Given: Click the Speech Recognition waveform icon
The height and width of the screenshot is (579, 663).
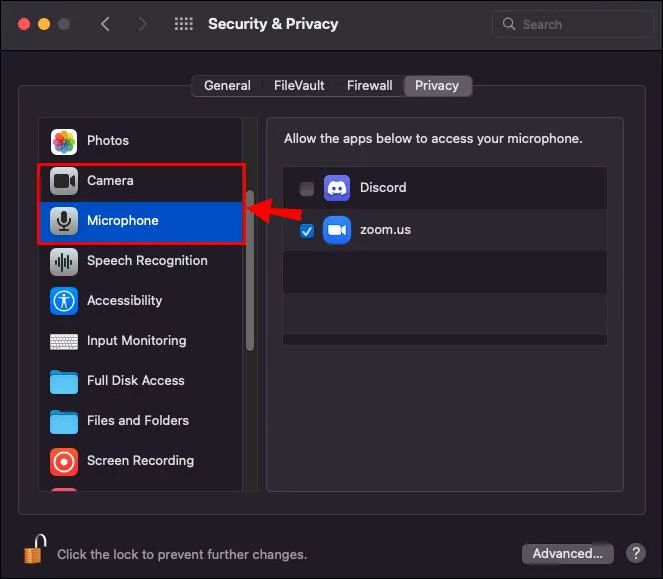Looking at the screenshot, I should pyautogui.click(x=65, y=261).
